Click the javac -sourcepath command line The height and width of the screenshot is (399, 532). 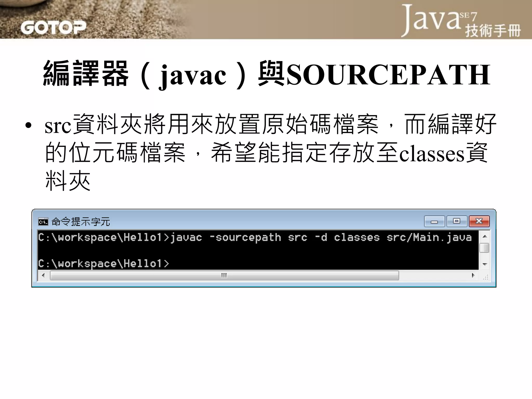255,237
